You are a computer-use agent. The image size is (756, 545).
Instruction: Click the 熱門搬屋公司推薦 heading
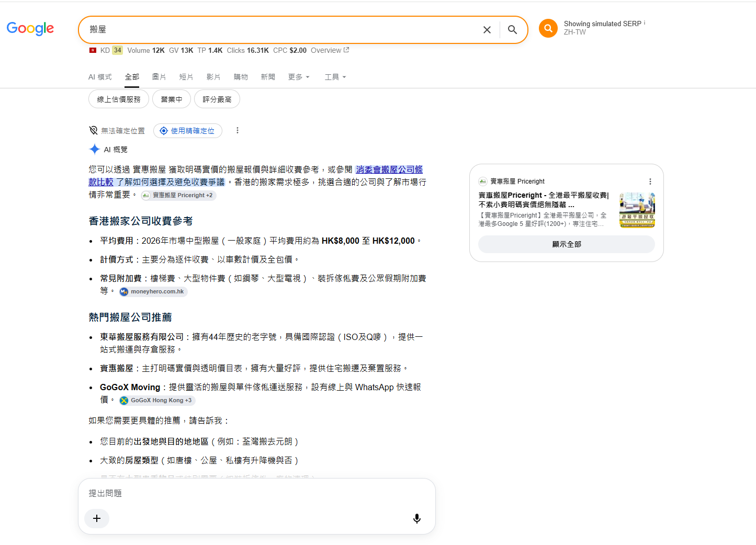[130, 317]
